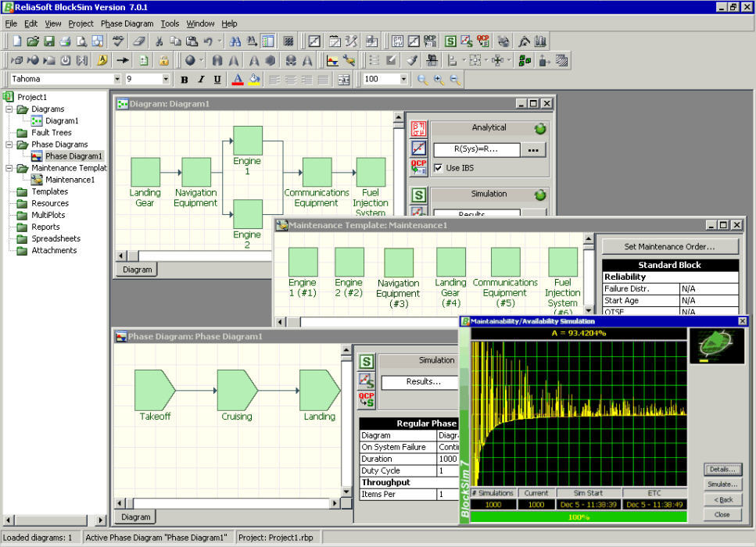The image size is (756, 547).
Task: Click Results field in Phase Diagram simulation panel
Action: point(421,381)
